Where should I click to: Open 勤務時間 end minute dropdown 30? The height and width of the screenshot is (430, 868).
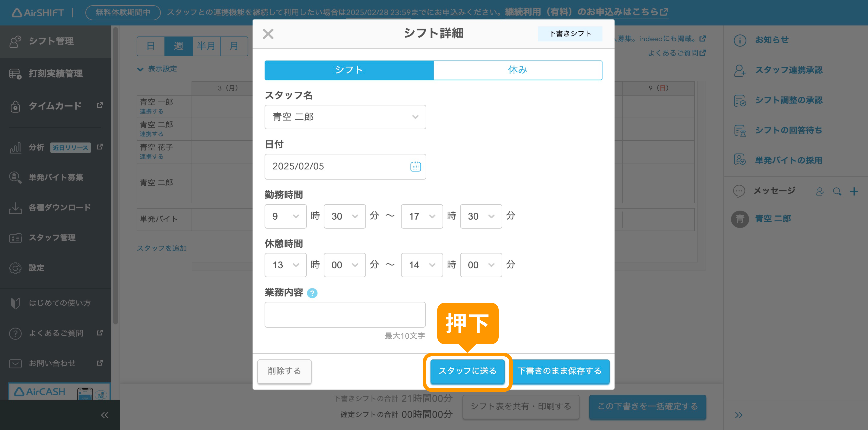[481, 216]
